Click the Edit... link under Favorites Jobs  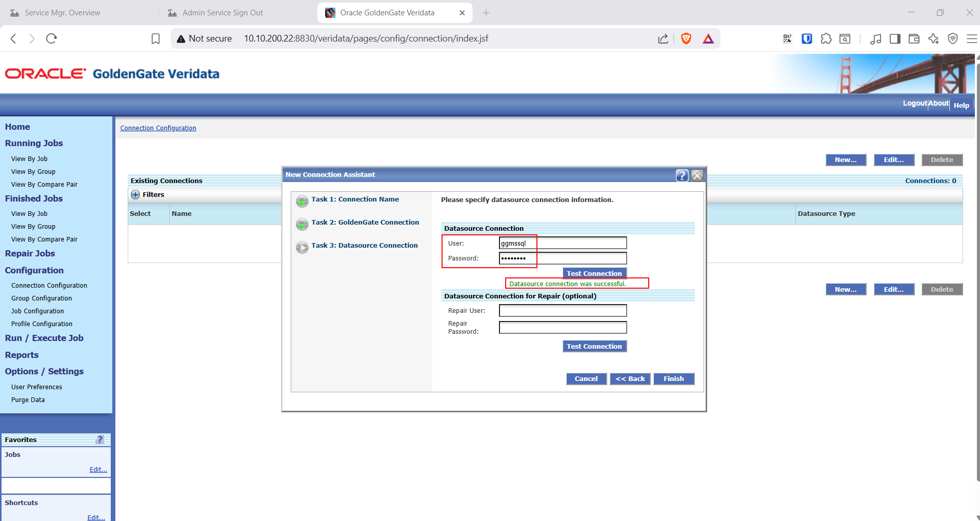coord(98,470)
